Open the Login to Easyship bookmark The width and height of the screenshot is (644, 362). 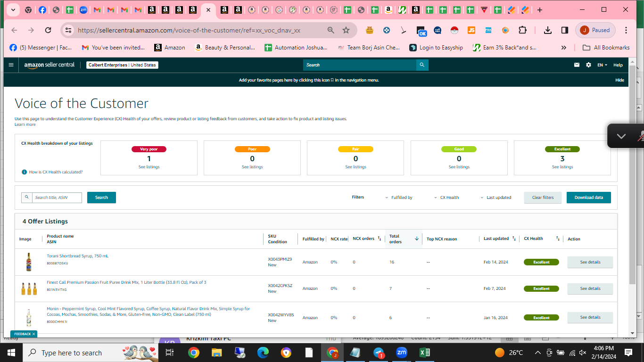coord(436,48)
